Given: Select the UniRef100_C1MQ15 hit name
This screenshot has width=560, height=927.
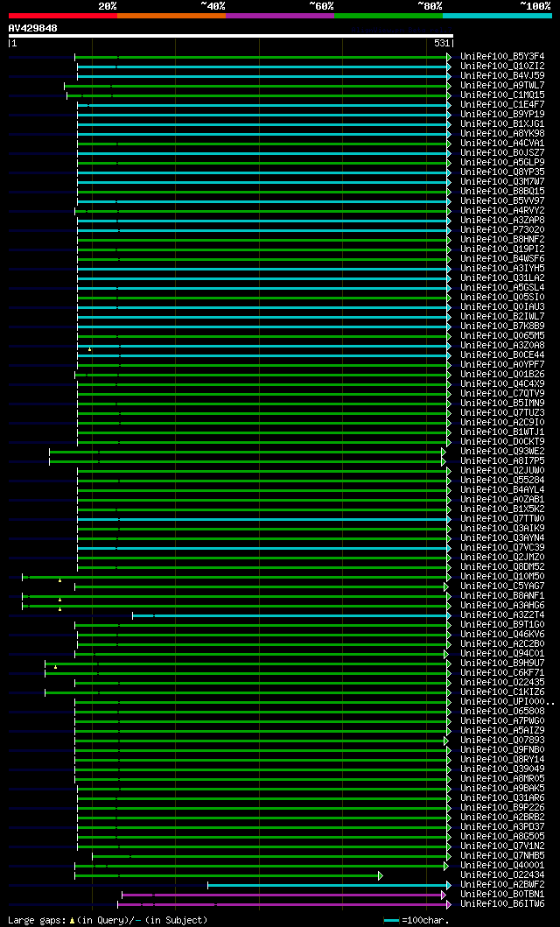Looking at the screenshot, I should (x=503, y=95).
